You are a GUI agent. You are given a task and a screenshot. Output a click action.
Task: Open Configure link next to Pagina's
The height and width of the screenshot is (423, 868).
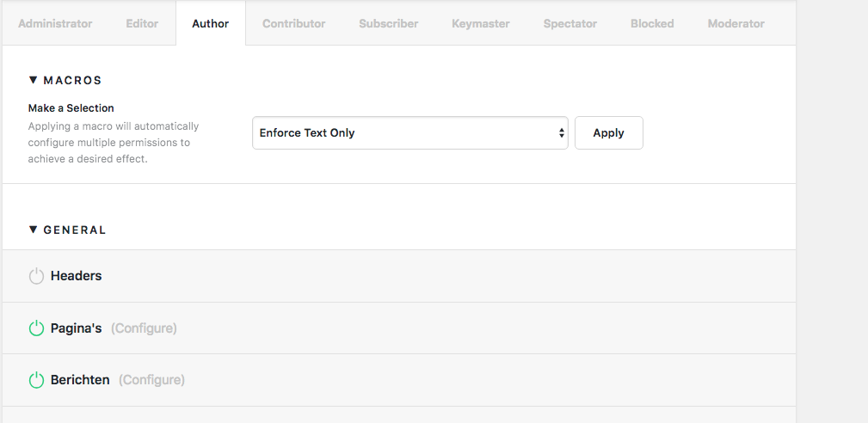point(144,328)
